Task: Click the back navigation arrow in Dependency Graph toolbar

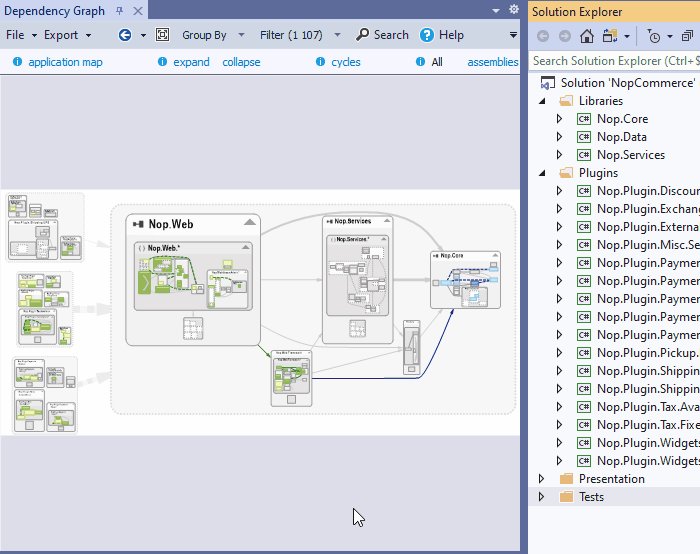Action: pyautogui.click(x=125, y=35)
